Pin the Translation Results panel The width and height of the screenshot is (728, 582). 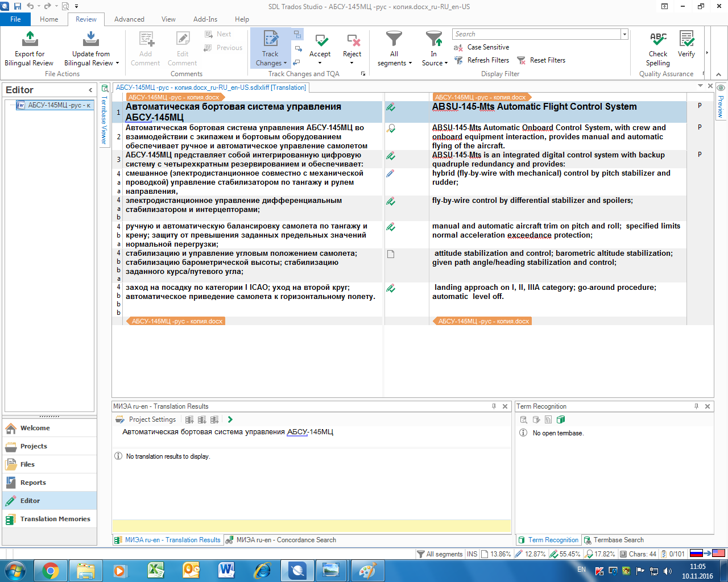tap(494, 406)
